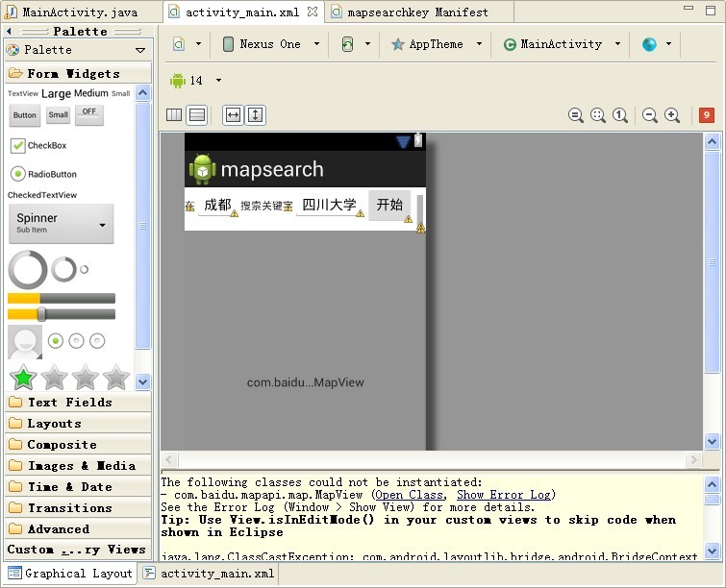Click the zoom in magnifier icon
Viewport: 726px width, 588px height.
(672, 115)
